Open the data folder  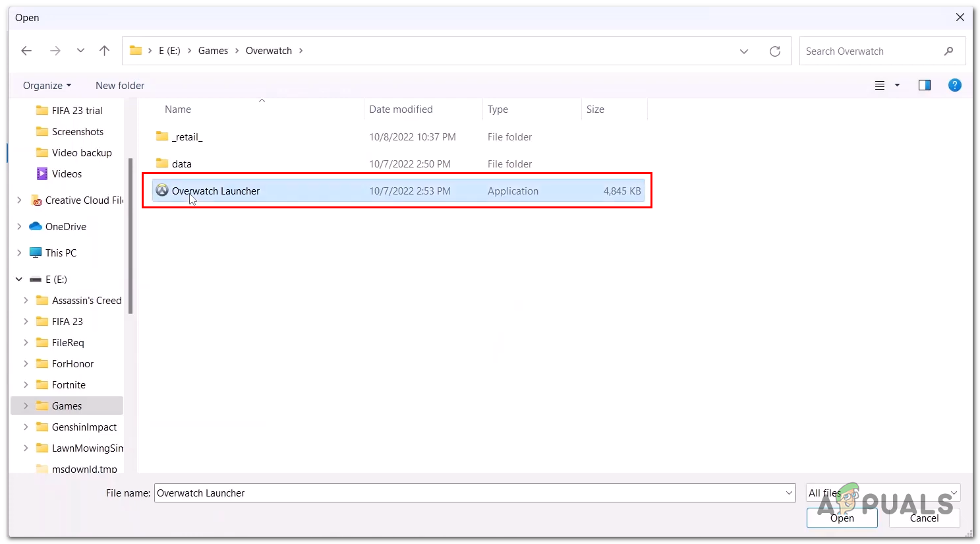[181, 164]
